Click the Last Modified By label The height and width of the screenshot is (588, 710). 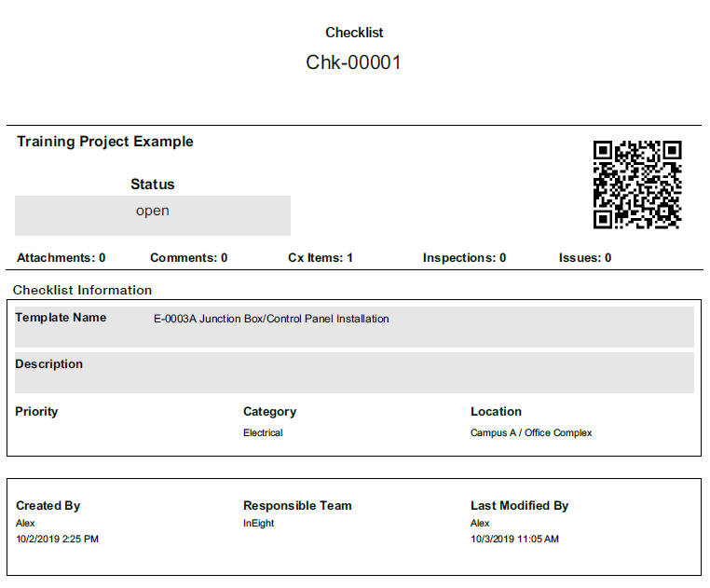(519, 506)
